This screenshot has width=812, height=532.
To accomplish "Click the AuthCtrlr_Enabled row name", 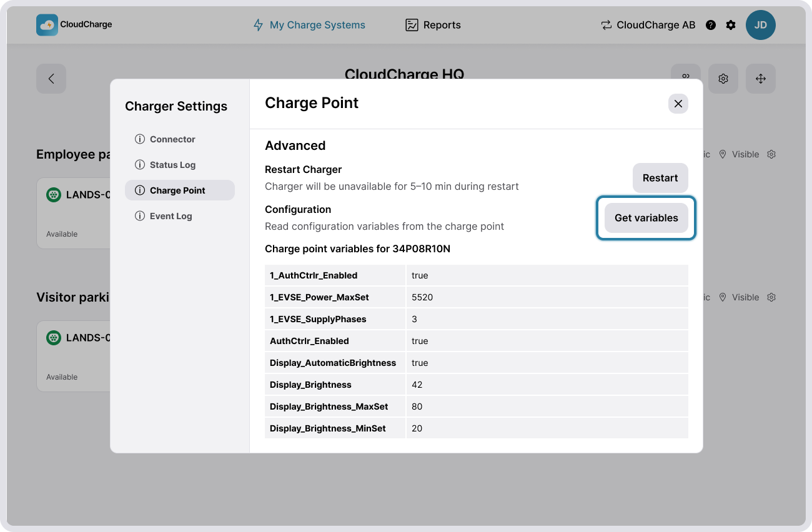I will coord(309,341).
